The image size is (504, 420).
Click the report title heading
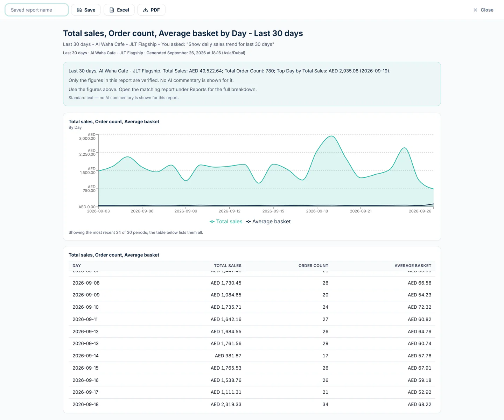(x=183, y=33)
